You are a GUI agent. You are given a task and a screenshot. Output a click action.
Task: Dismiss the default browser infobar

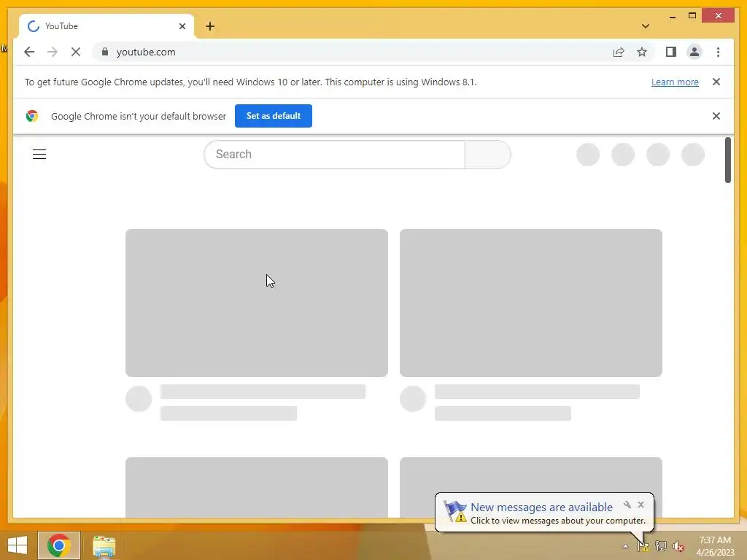(x=716, y=116)
